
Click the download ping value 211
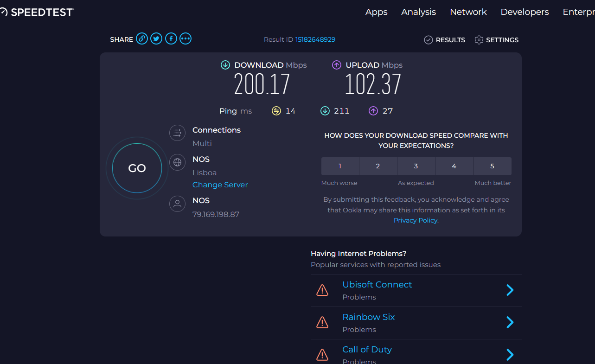pyautogui.click(x=342, y=111)
